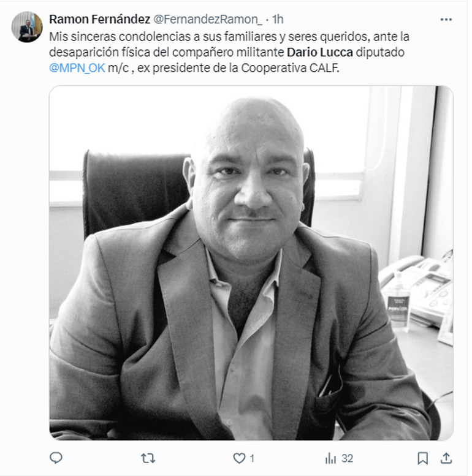Share the post with the upload arrow icon
The width and height of the screenshot is (472, 476).
tap(446, 458)
